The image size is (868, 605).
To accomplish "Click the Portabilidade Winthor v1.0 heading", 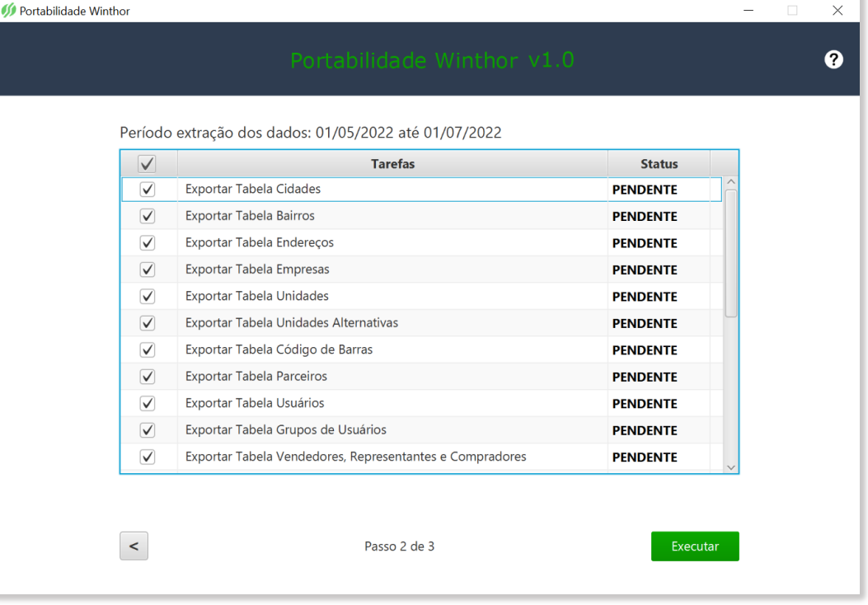I will click(432, 60).
